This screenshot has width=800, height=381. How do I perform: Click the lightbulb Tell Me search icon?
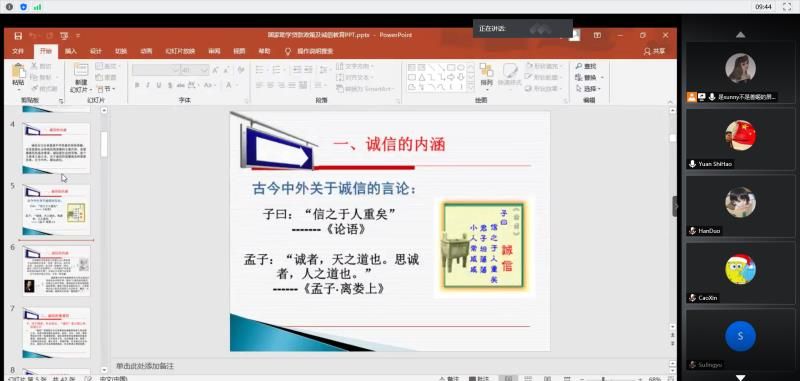(288, 51)
